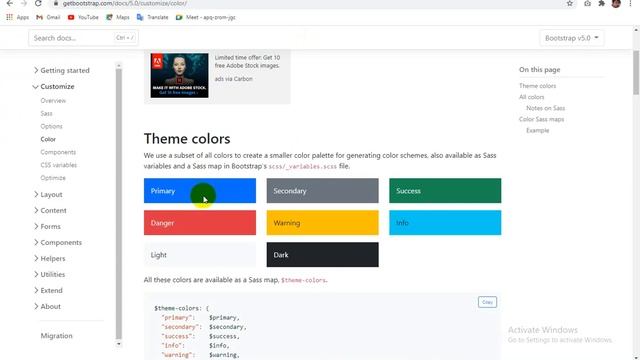The image size is (640, 360).
Task: Open the ads via Carbon link
Action: tap(233, 79)
